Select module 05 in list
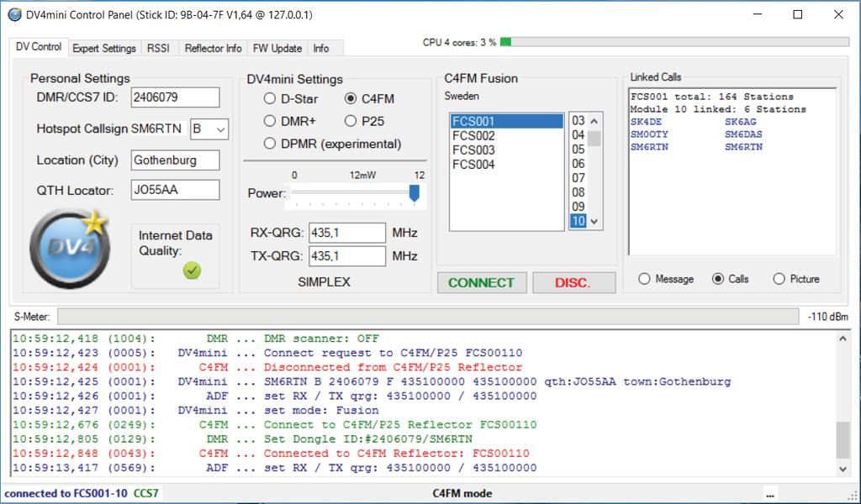 coord(578,150)
